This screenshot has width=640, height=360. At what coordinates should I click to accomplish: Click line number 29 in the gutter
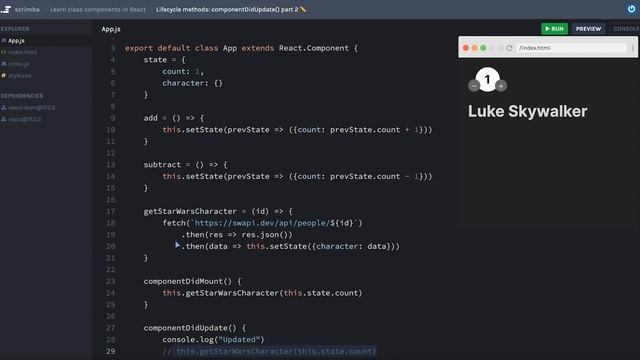pos(111,351)
